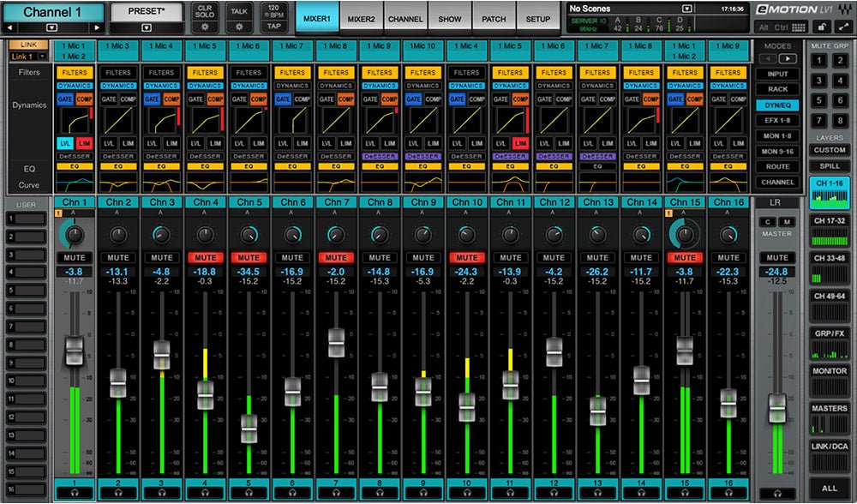Viewport: 857px width, 504px height.
Task: Open the EQ curve display on Chn 1
Action: pos(75,183)
